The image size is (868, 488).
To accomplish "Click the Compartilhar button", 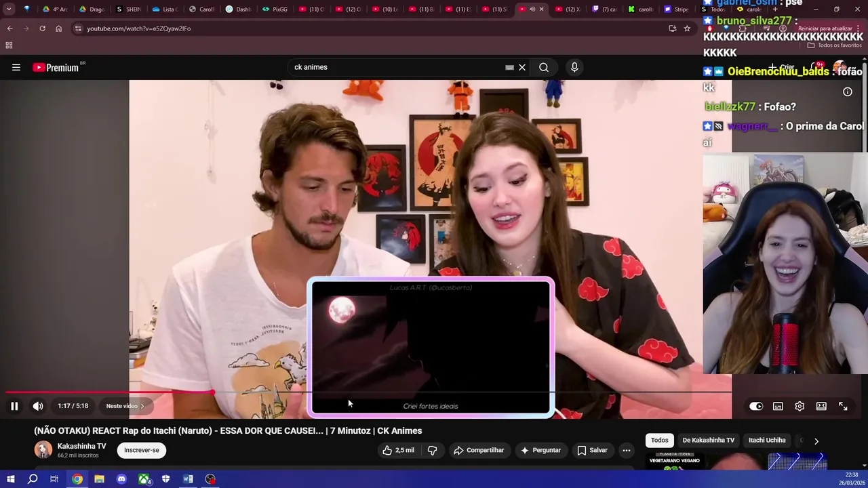I will (x=479, y=450).
